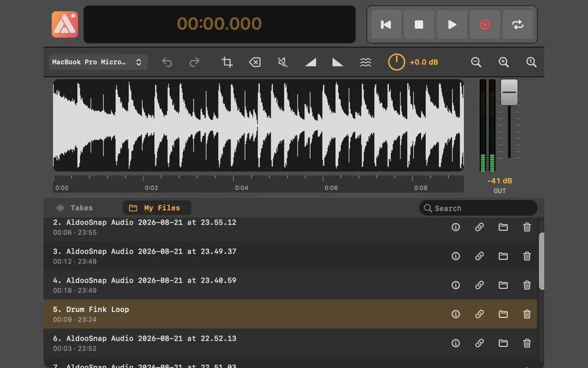Click the timeline ruler at 0:04
Image resolution: width=588 pixels, height=368 pixels.
click(x=242, y=188)
